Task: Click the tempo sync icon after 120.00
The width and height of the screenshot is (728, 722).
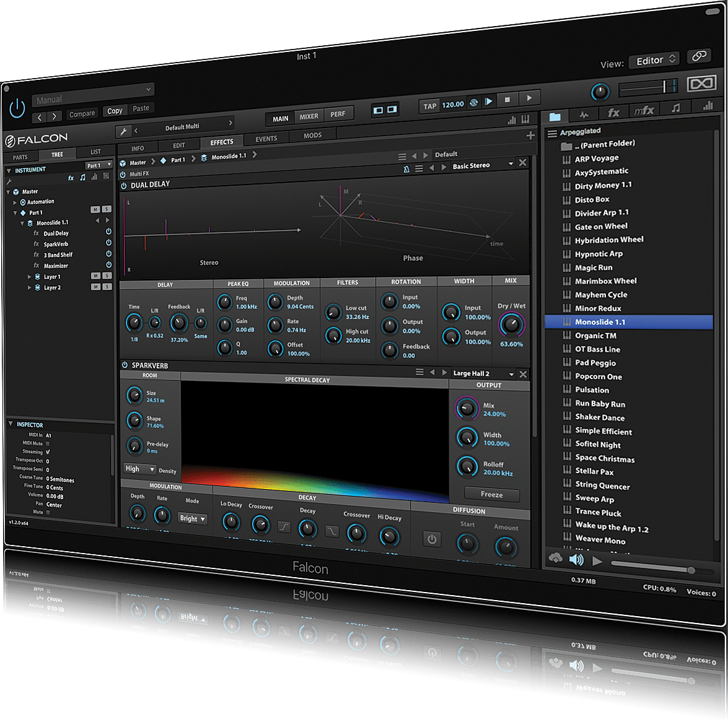Action: point(473,103)
